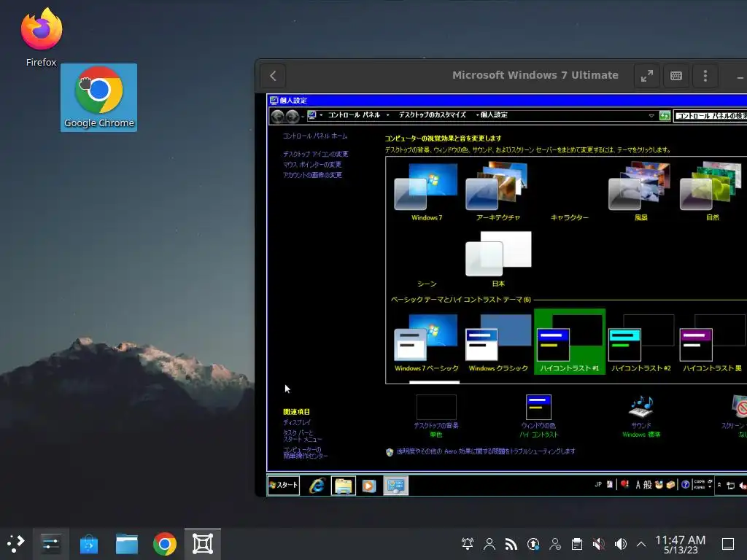This screenshot has width=747, height=560.
Task: Click the Explorer forward navigation arrow
Action: click(x=292, y=116)
